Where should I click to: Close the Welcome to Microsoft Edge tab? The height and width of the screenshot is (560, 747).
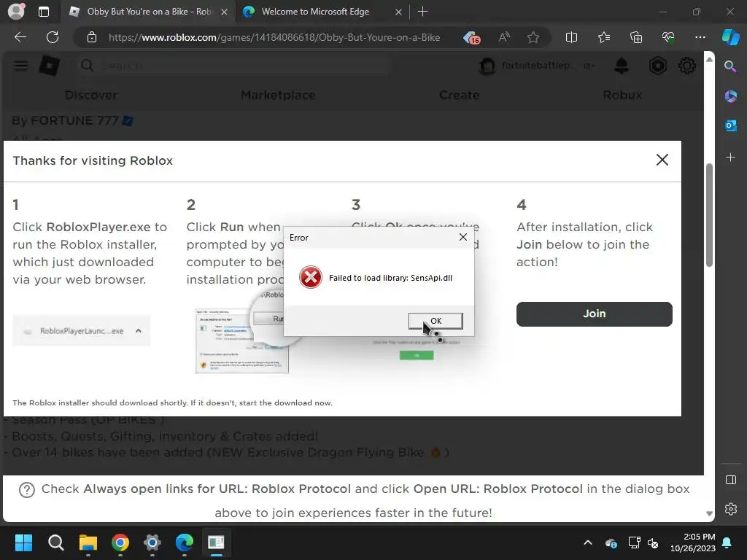click(398, 12)
